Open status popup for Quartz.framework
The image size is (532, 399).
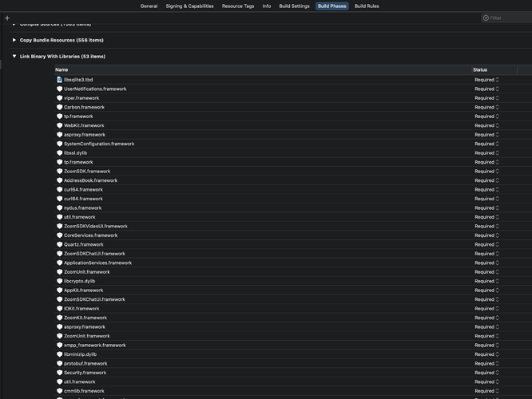pyautogui.click(x=486, y=244)
